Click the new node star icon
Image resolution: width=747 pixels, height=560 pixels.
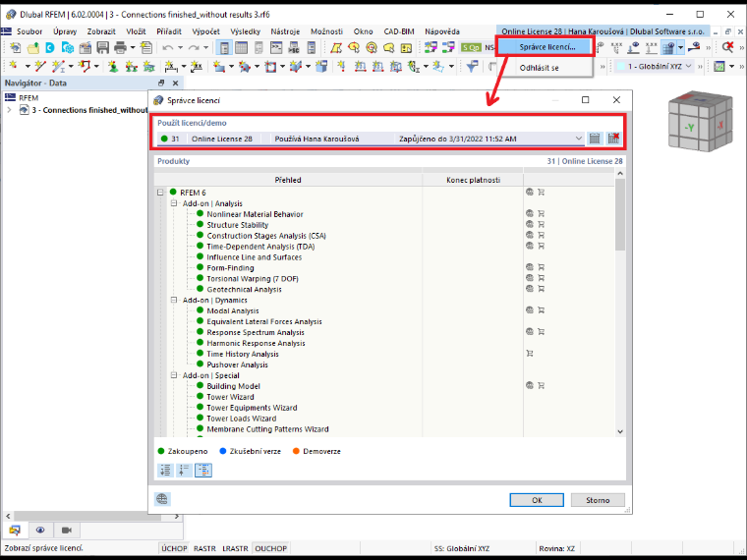14,66
